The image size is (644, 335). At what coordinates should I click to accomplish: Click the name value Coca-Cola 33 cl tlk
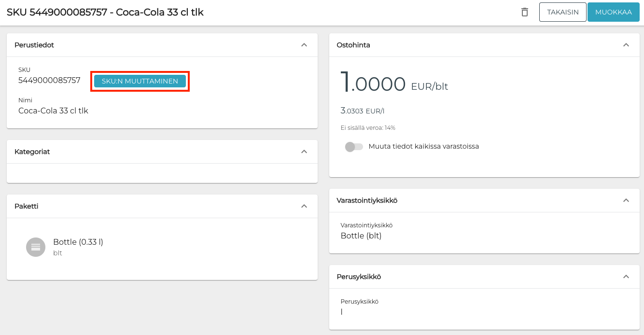[x=53, y=111]
